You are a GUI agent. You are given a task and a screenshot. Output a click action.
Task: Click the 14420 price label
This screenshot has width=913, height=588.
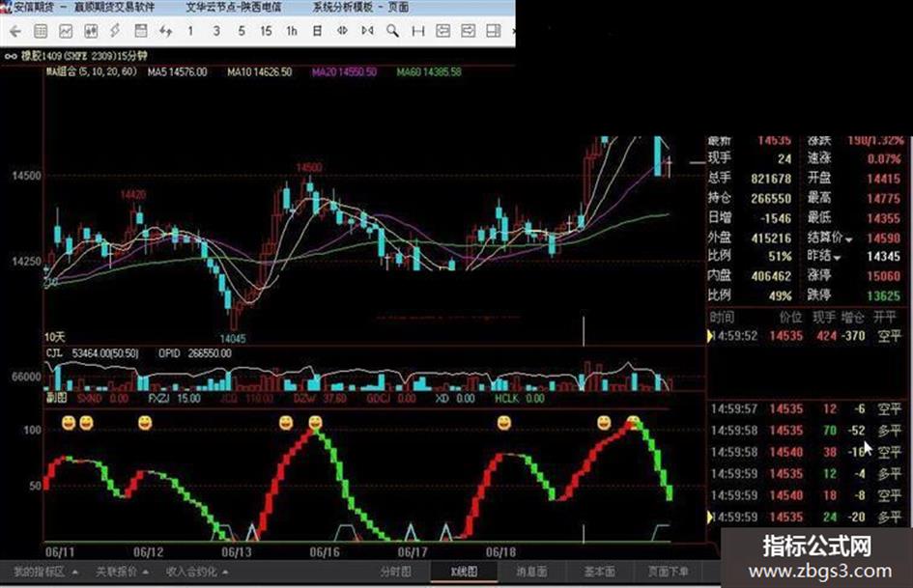pyautogui.click(x=132, y=194)
